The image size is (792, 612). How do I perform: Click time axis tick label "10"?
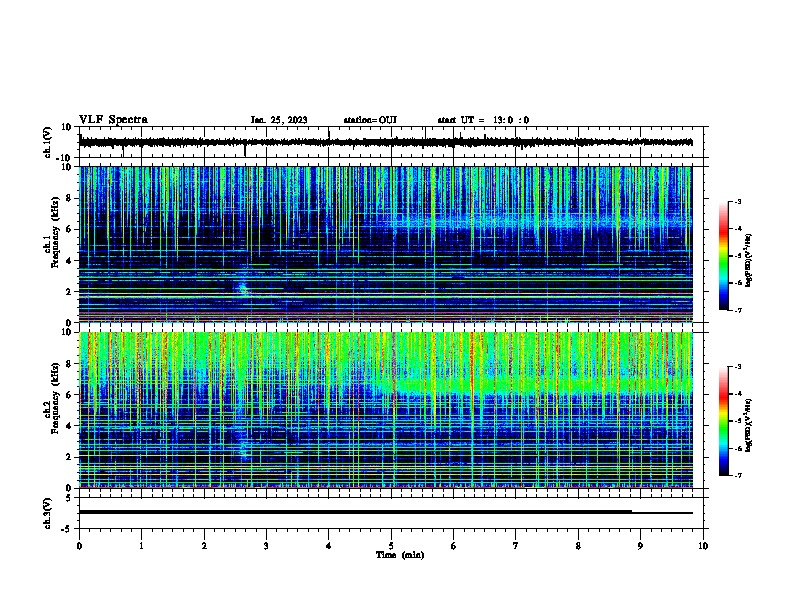pyautogui.click(x=703, y=546)
